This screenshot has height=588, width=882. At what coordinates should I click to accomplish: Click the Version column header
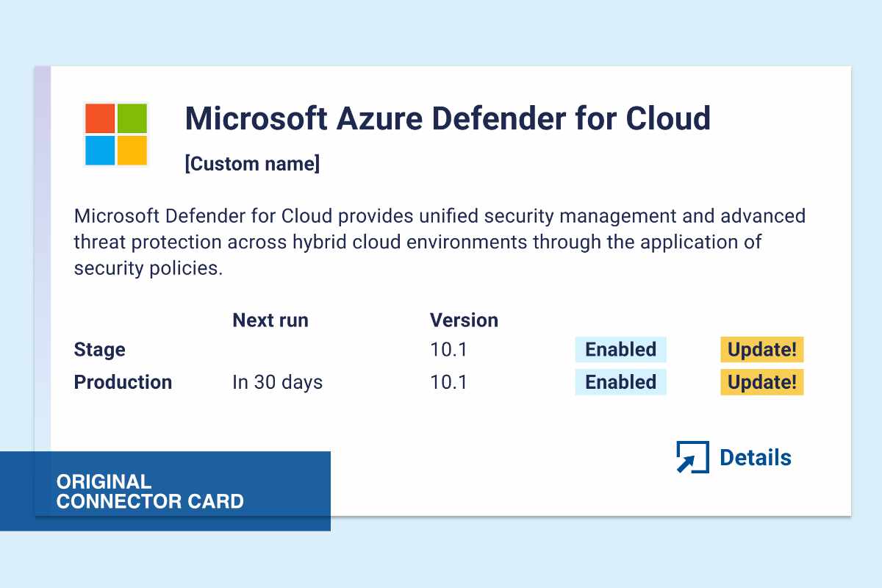click(x=464, y=320)
